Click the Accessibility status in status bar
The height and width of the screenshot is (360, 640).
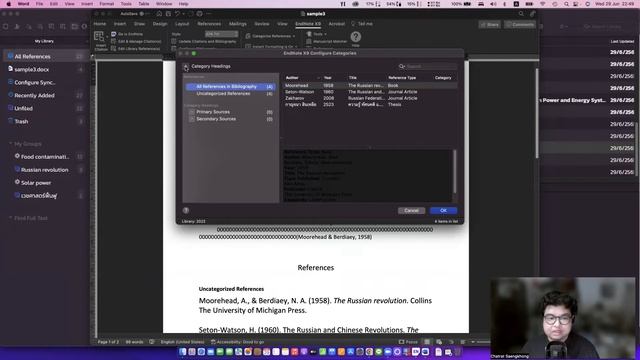238,342
